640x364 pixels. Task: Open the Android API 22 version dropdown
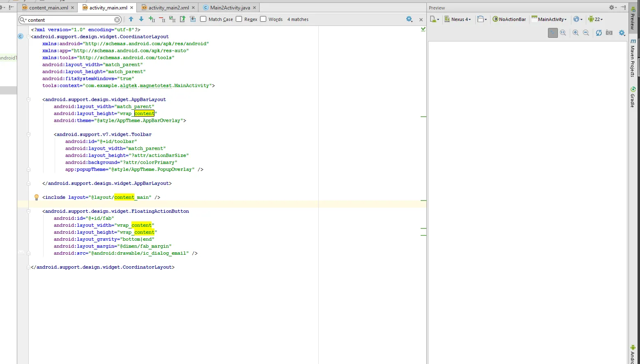click(x=595, y=19)
